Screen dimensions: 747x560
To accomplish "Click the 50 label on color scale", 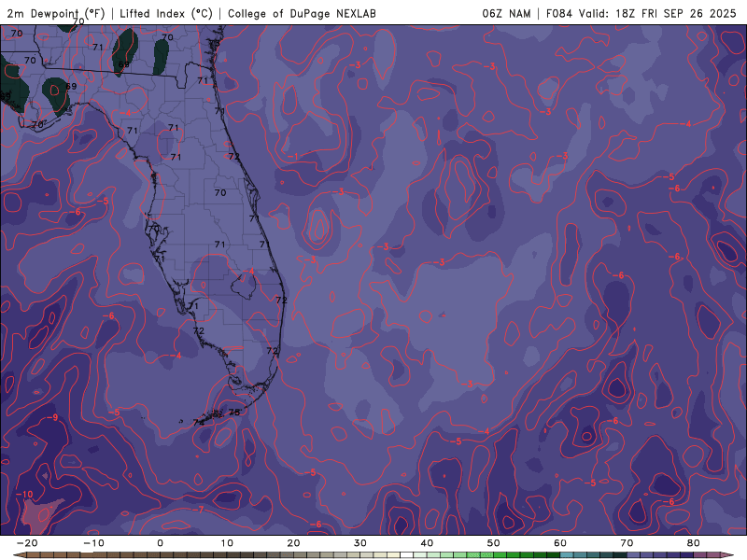I will (x=494, y=543).
